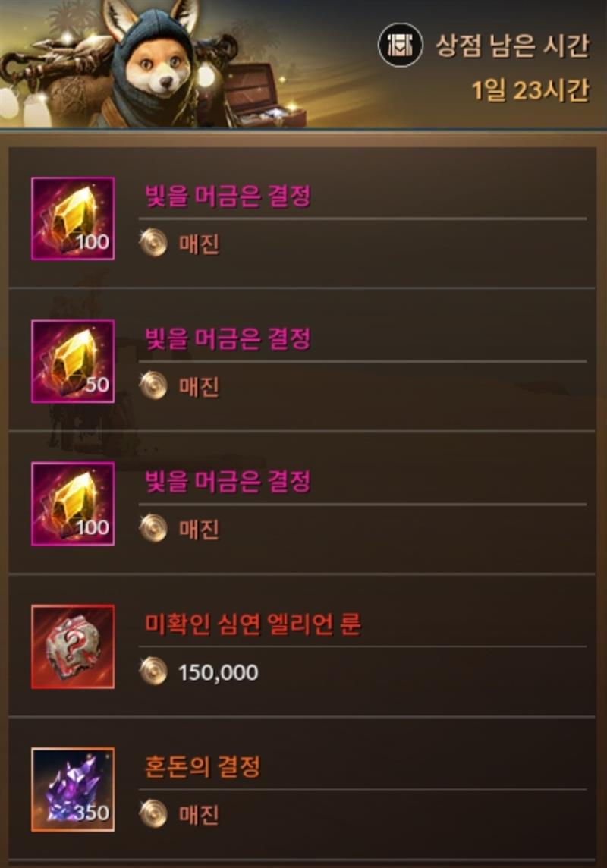Click 매진 label under 혼돈의 결정
Image resolution: width=607 pixels, height=868 pixels.
200,815
